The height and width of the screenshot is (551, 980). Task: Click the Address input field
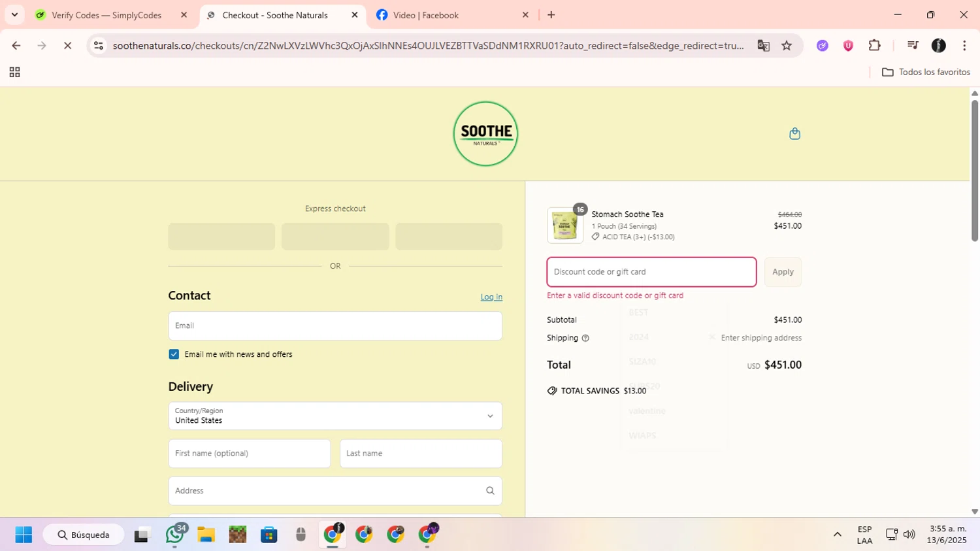coord(335,491)
